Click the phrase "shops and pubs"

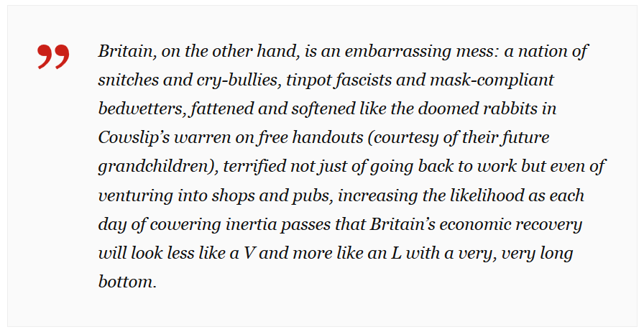coord(271,196)
